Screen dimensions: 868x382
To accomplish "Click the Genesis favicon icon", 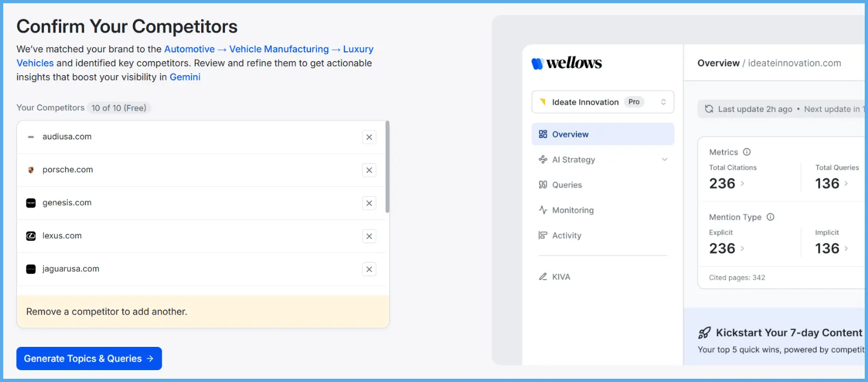I will [x=31, y=203].
